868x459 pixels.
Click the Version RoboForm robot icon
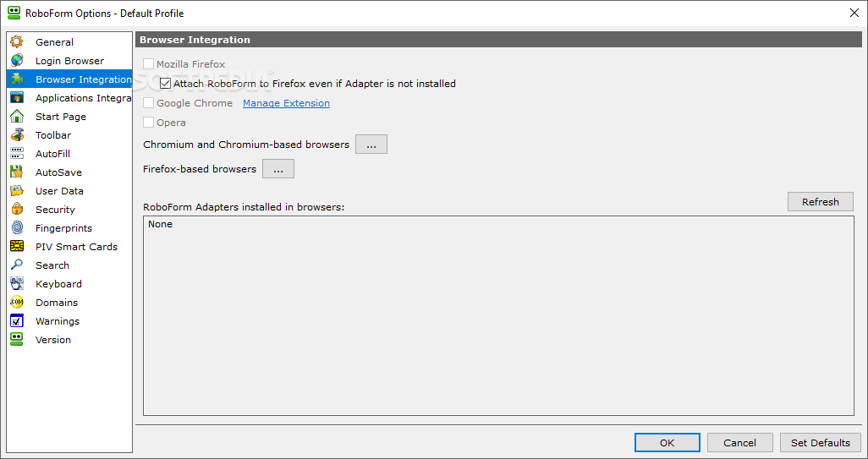coord(17,340)
